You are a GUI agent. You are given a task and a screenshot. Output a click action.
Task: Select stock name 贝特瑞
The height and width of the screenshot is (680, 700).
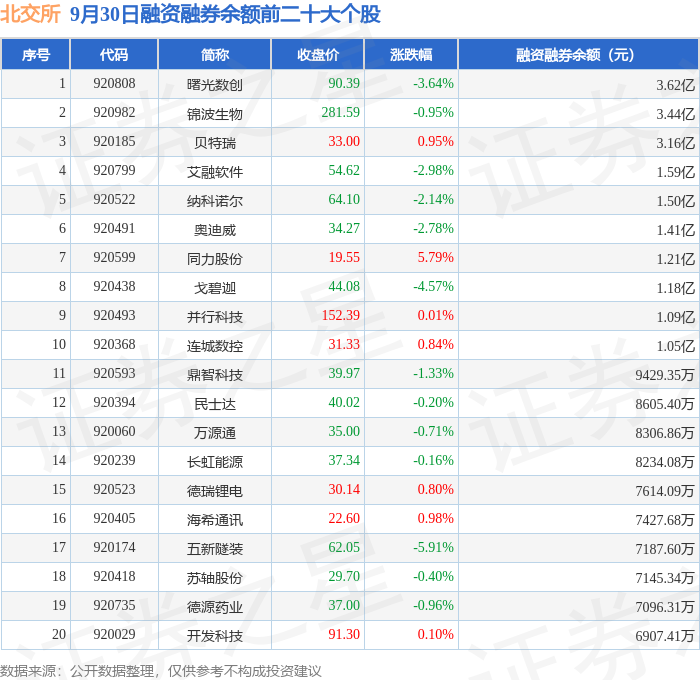tap(215, 143)
